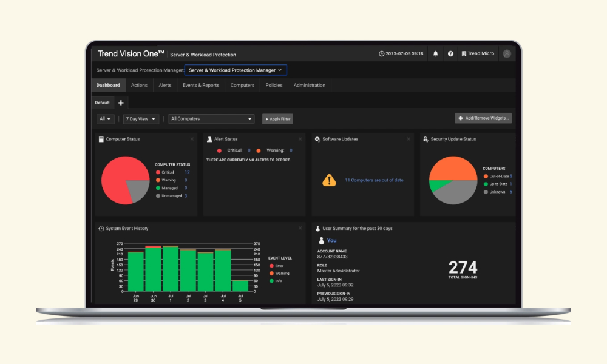Click the green Info event level swatch

[271, 281]
